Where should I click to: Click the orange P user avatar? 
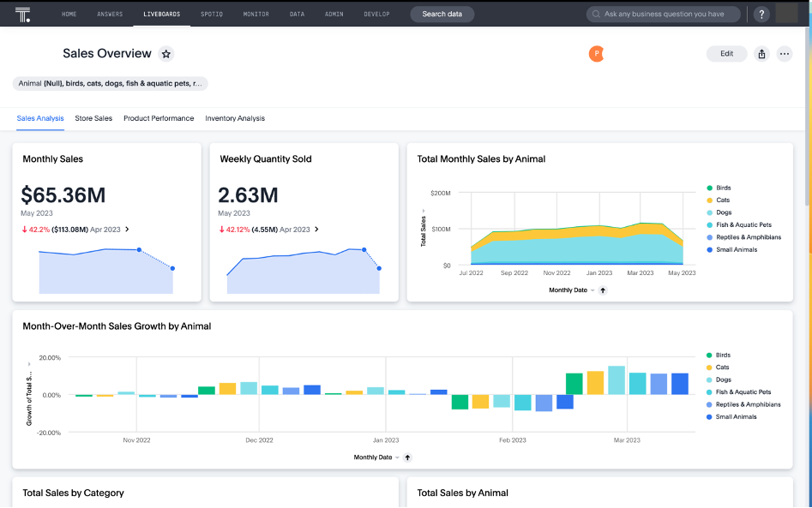point(596,54)
